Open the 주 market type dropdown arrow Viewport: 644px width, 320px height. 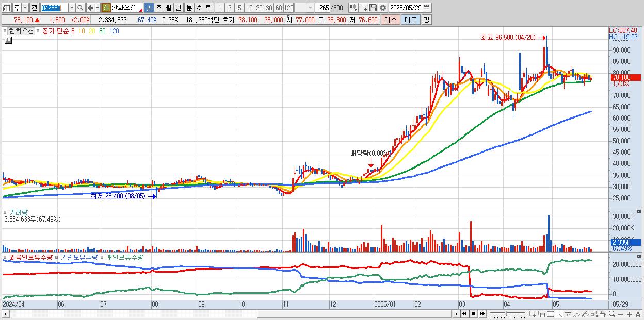tap(25, 8)
